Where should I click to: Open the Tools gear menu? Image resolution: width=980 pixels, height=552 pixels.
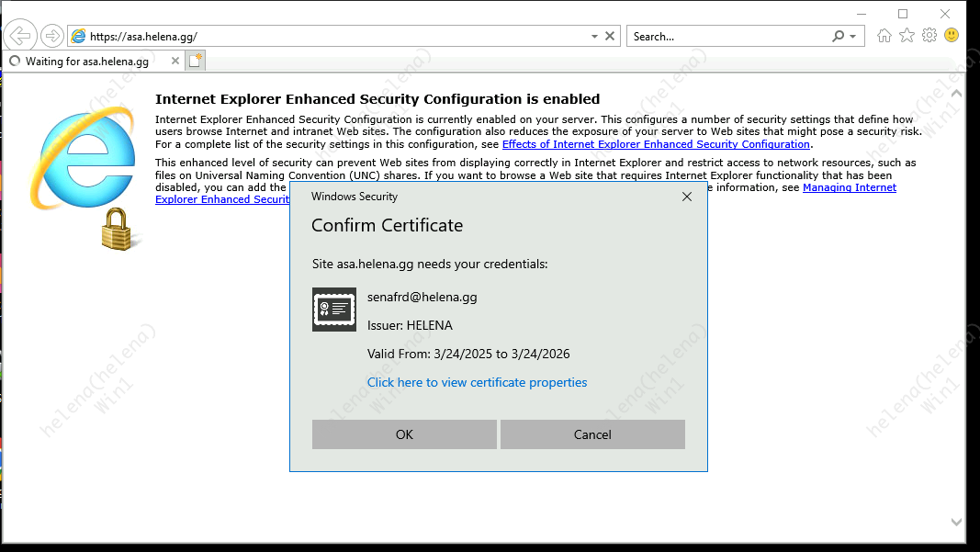[x=929, y=36]
